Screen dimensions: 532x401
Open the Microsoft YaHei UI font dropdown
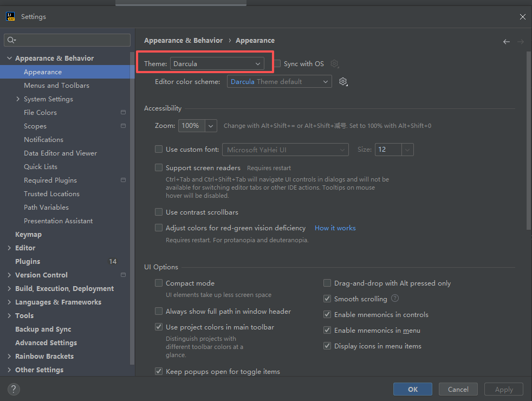point(286,150)
